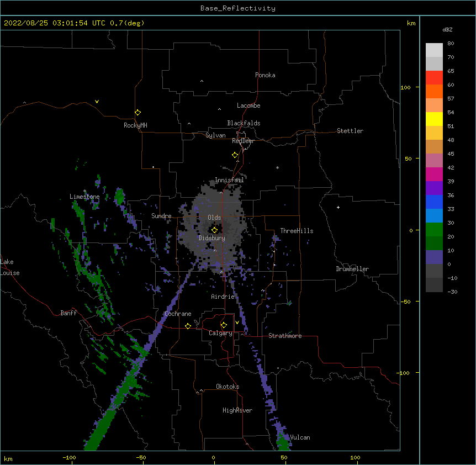The height and width of the screenshot is (465, 476).
Task: Select the Calgary label
Action: tap(220, 333)
